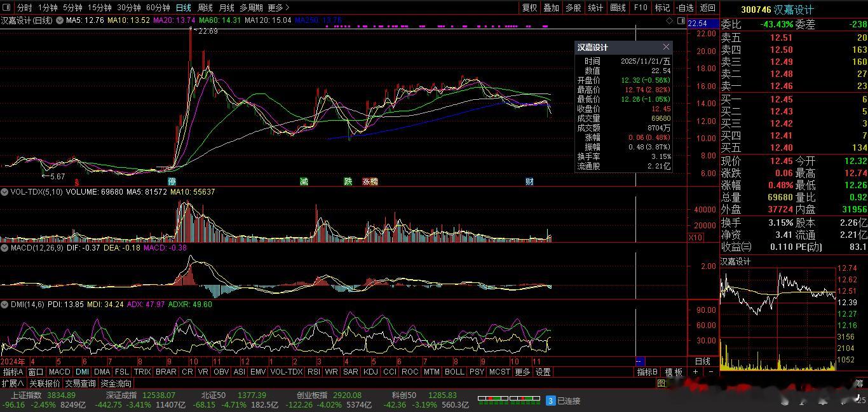This screenshot has width=868, height=412.
Task: Click the minus zoom button under the mini chart
Action: click(x=710, y=372)
